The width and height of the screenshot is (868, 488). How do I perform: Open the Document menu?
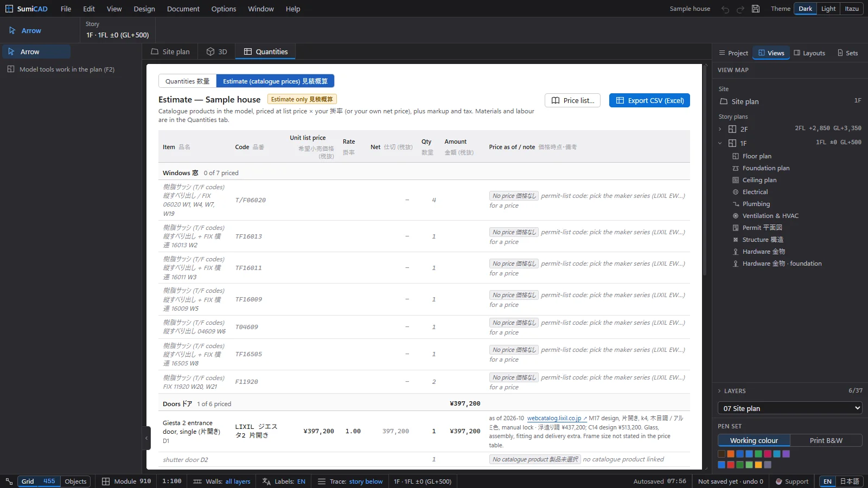pos(183,9)
